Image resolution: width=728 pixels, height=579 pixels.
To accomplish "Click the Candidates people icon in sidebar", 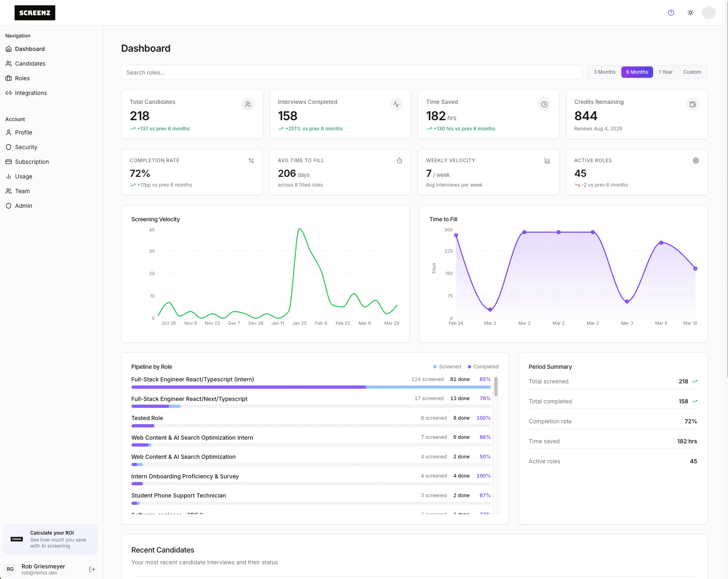I will pos(9,64).
